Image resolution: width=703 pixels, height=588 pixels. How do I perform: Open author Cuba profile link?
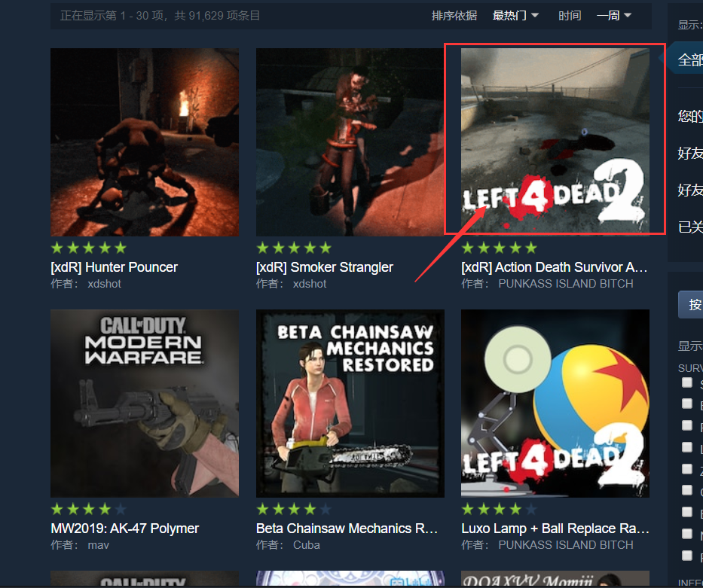[307, 545]
